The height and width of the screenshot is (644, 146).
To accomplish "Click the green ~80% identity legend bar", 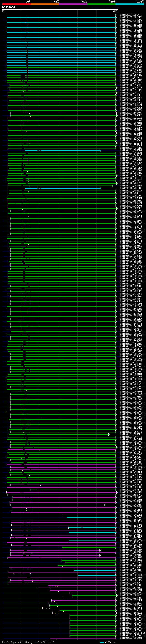I will (101, 4).
